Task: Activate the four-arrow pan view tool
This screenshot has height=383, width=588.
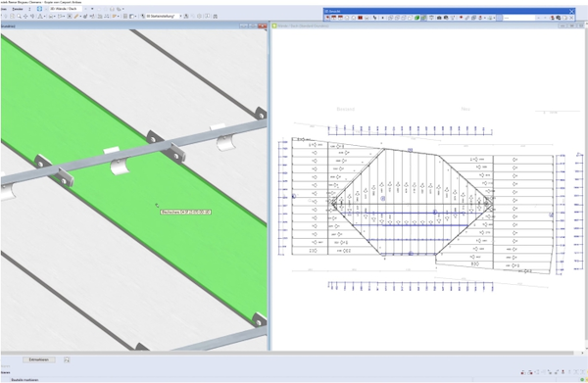Action: tap(25, 16)
